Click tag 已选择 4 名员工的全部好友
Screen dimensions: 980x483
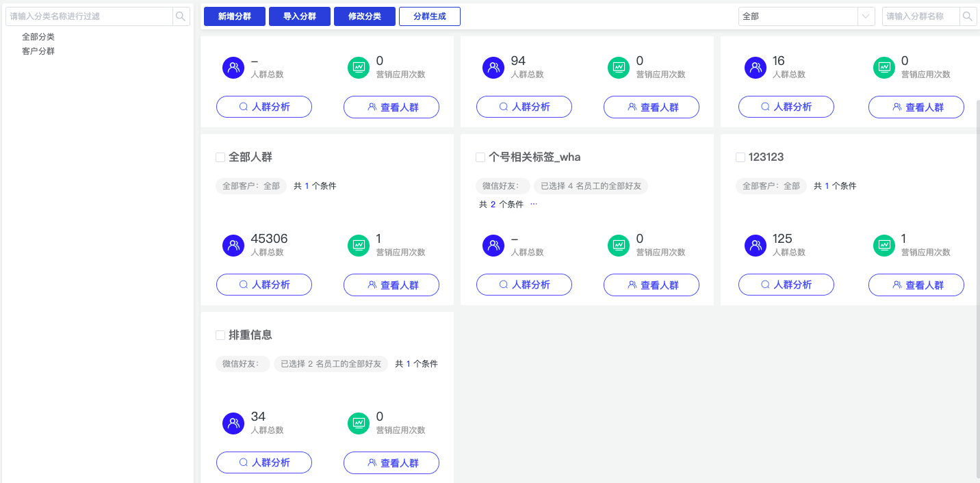(x=591, y=186)
